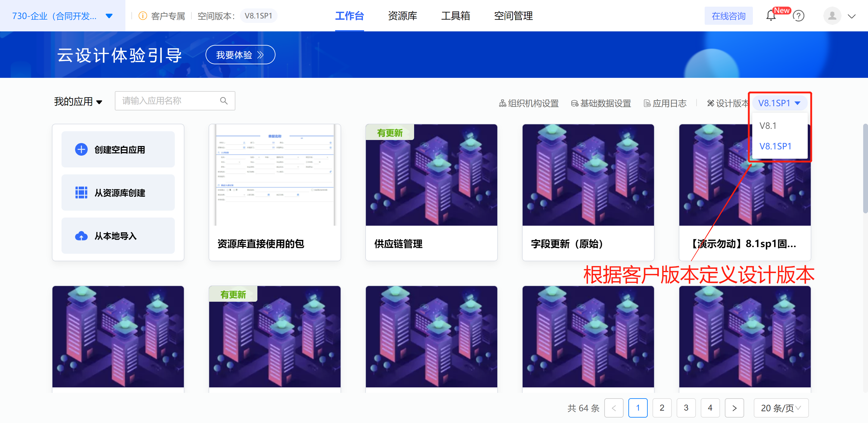The image size is (868, 423).
Task: Go to page 3
Action: tap(686, 408)
